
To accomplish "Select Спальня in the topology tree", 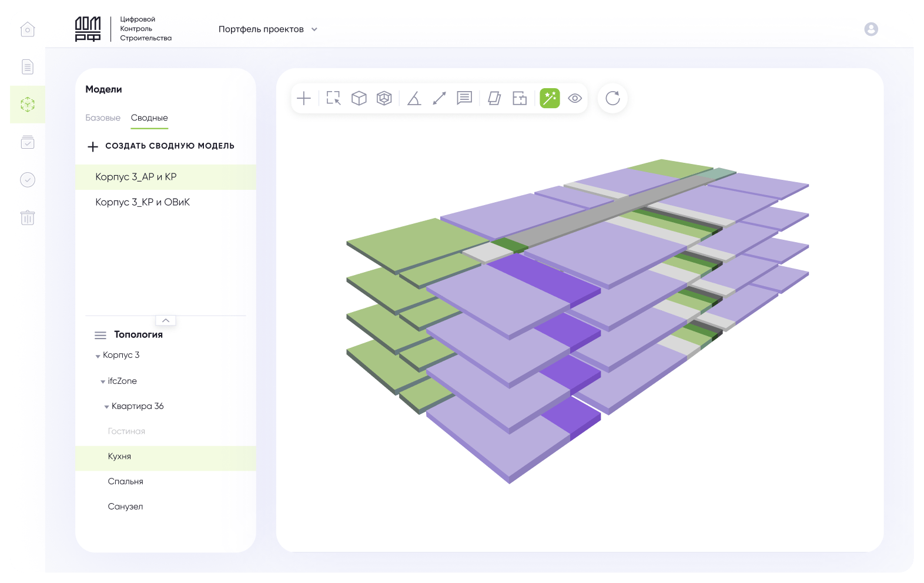I will pos(126,481).
